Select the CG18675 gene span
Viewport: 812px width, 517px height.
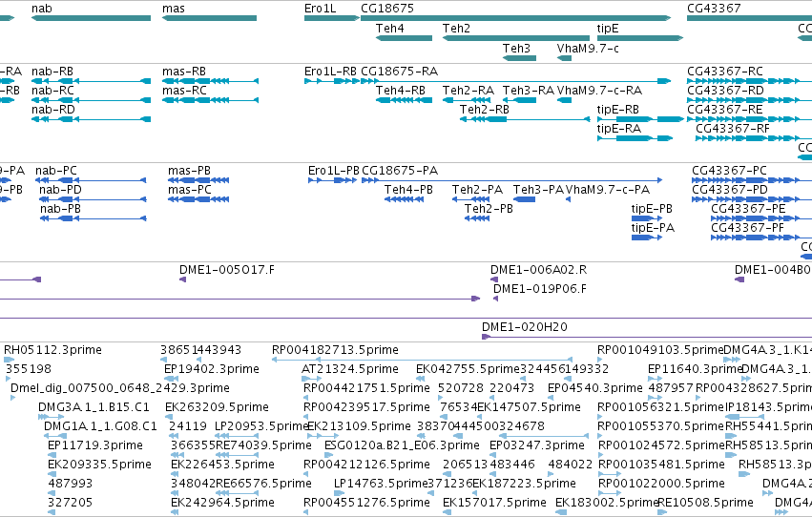[x=516, y=18]
